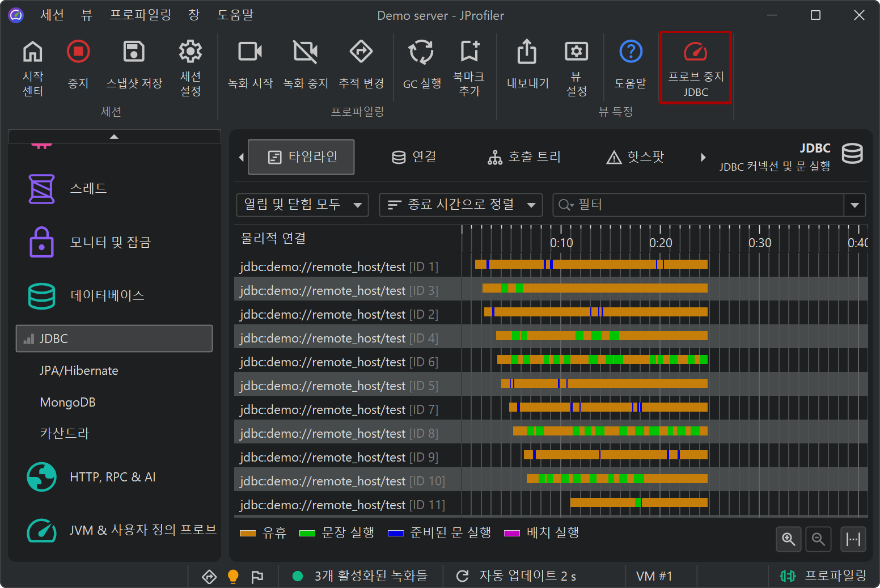The image size is (880, 588).
Task: Toggle automatic update 2 s in status bar
Action: pos(517,576)
